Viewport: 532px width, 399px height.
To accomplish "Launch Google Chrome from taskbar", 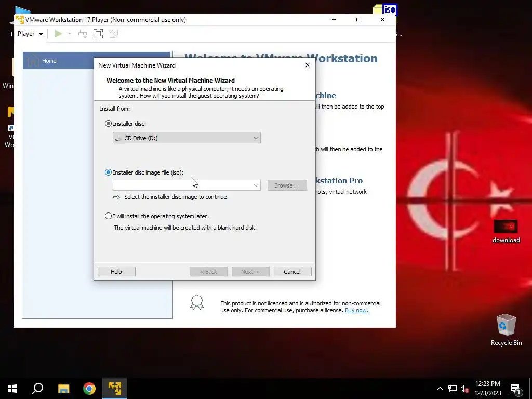I will (x=89, y=389).
